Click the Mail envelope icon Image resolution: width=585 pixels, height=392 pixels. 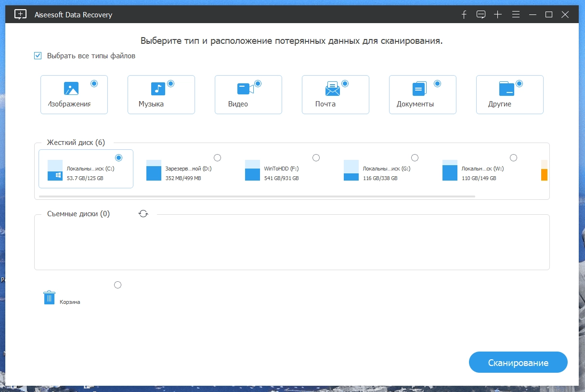pyautogui.click(x=332, y=89)
